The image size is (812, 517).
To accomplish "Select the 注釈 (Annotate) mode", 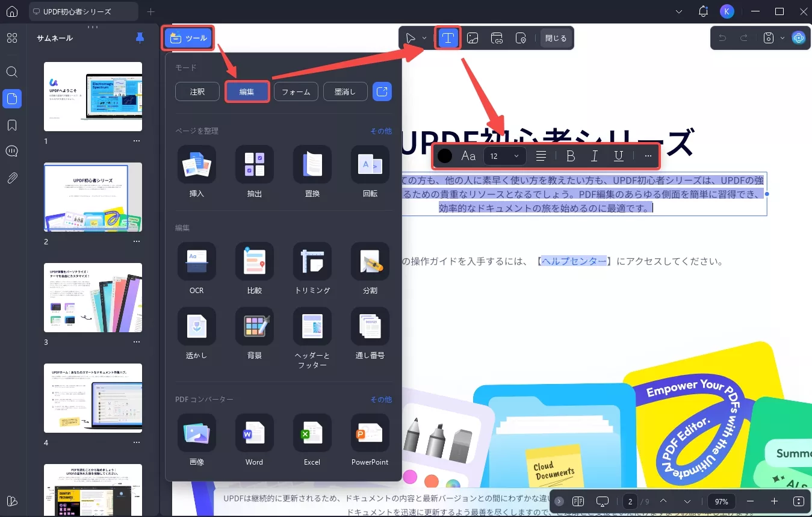I will point(197,91).
